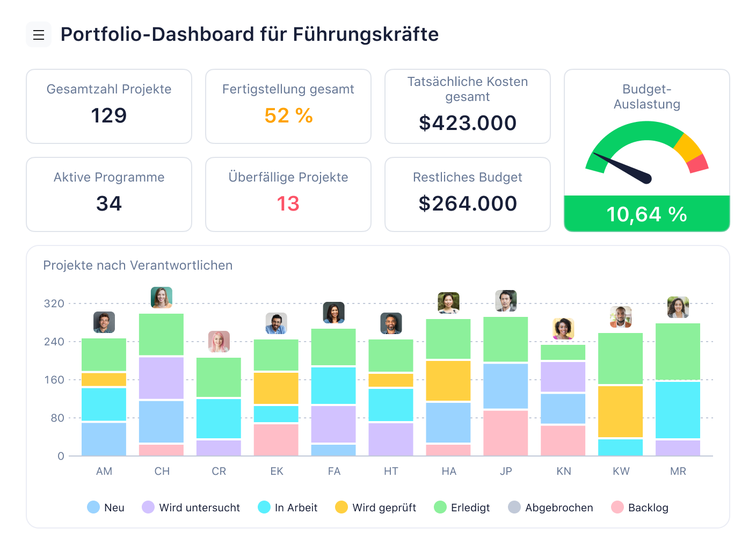Click the yellow segment in KW bar
Screen dimensions: 756x550
[x=621, y=411]
